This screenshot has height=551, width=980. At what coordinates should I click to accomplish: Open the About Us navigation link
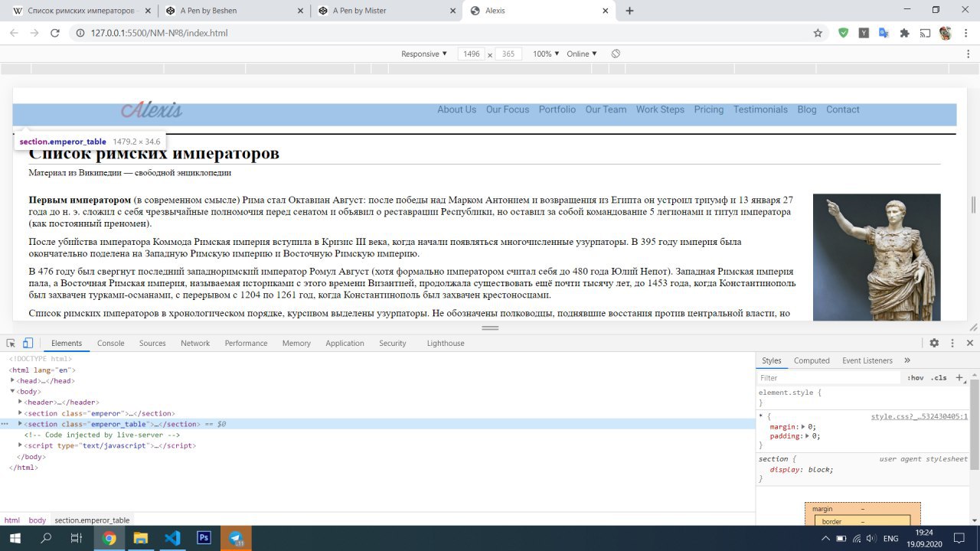[x=456, y=109]
